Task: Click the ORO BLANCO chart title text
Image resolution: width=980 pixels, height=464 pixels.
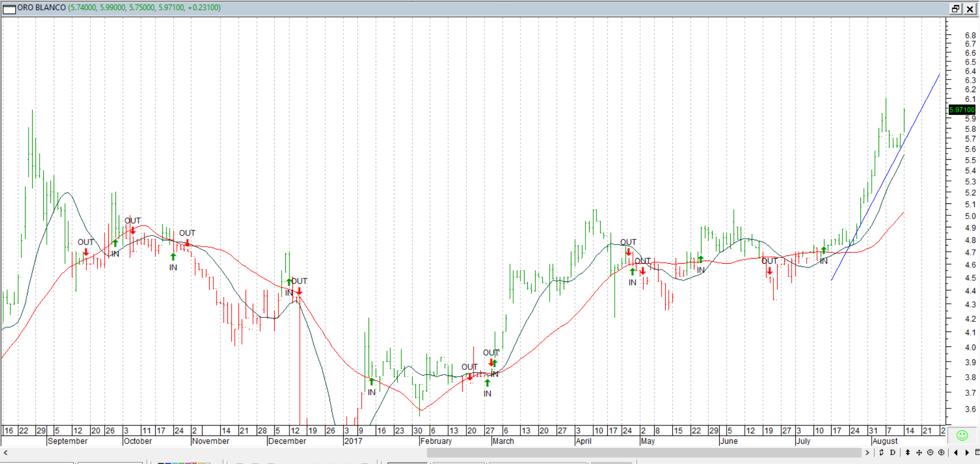Action: point(42,8)
